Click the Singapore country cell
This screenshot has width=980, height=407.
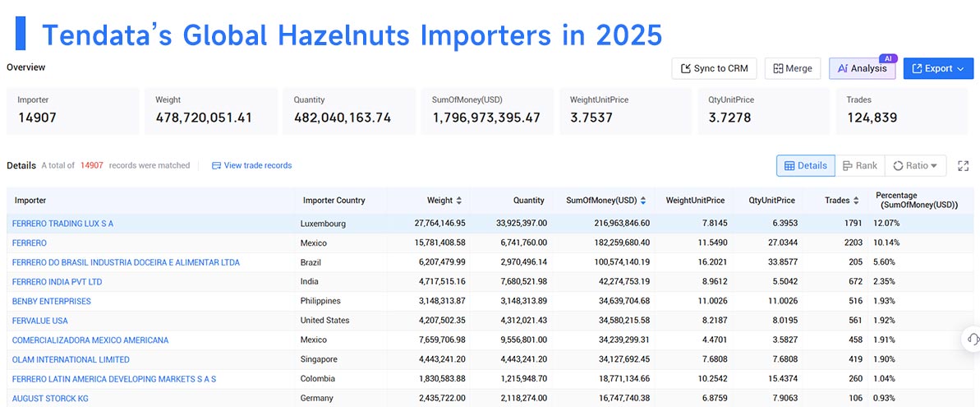coord(320,359)
